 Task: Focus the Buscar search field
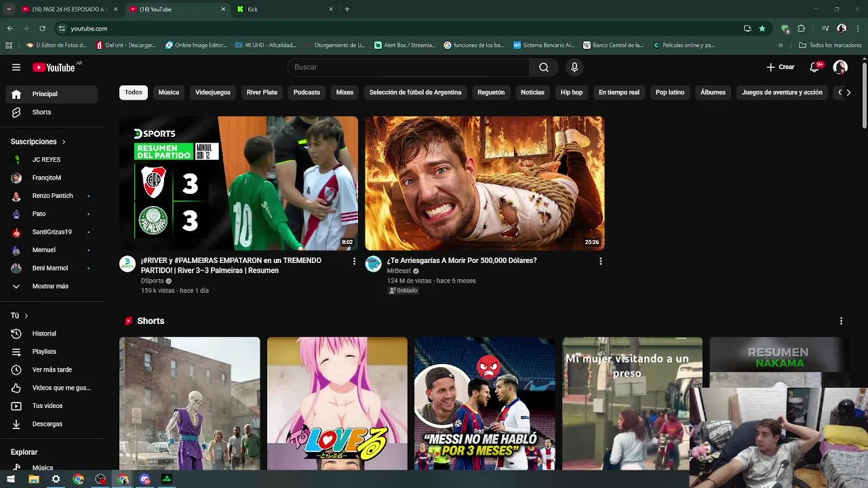(x=408, y=67)
